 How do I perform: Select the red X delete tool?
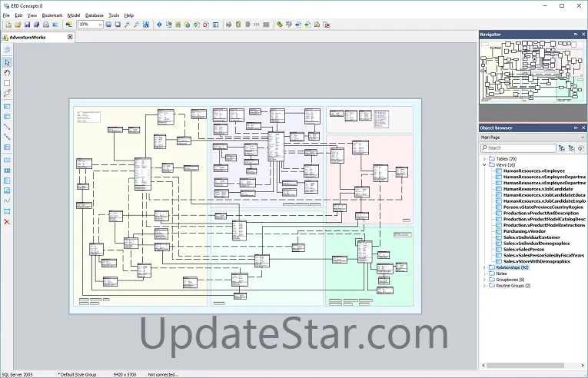tap(7, 221)
